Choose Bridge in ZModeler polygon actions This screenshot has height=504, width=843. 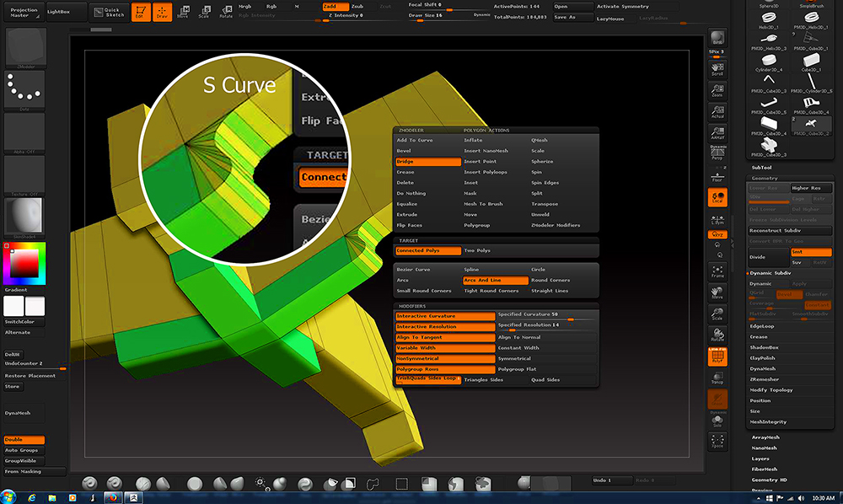click(x=428, y=162)
